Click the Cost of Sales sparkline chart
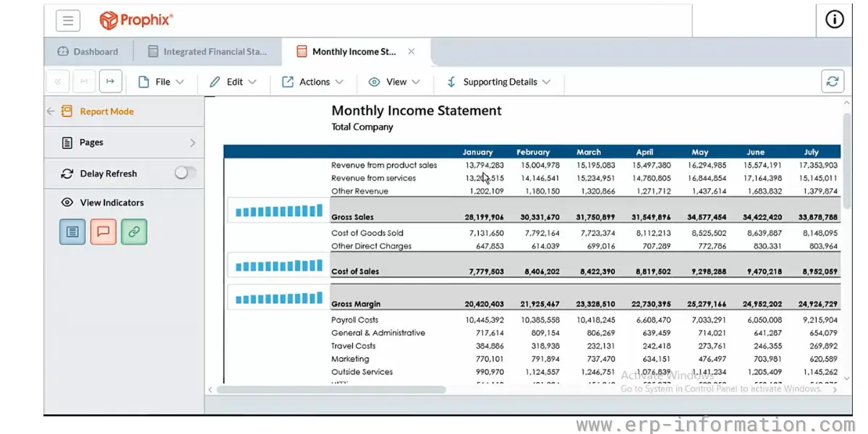The image size is (868, 434). tap(279, 265)
